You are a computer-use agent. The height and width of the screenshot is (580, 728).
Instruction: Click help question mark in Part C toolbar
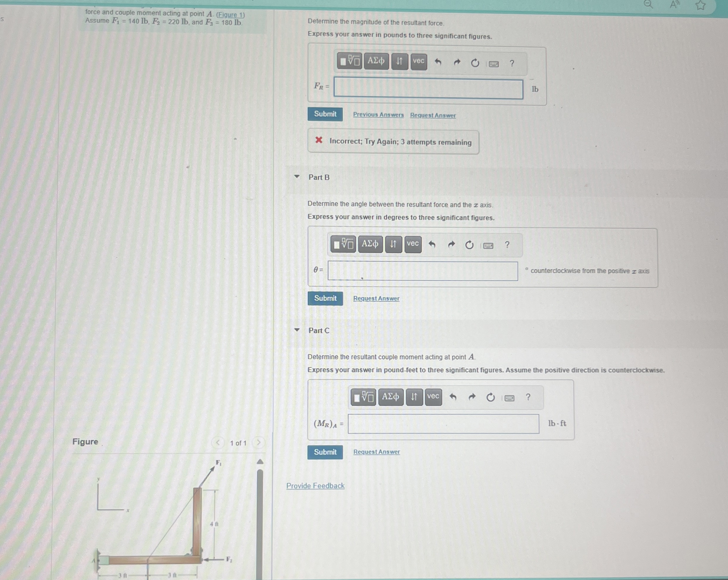(528, 397)
